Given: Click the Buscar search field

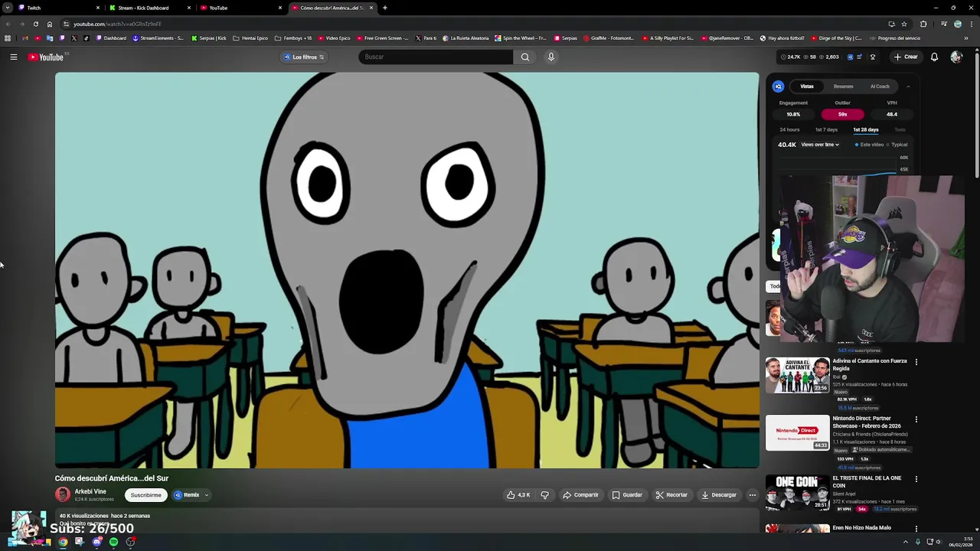Looking at the screenshot, I should click(x=436, y=57).
